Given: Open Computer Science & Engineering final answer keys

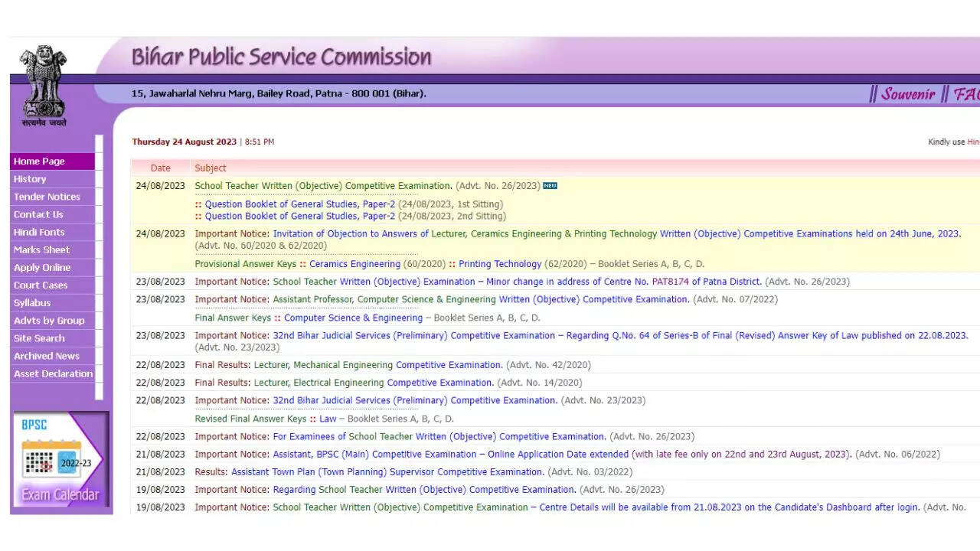Looking at the screenshot, I should coord(353,318).
